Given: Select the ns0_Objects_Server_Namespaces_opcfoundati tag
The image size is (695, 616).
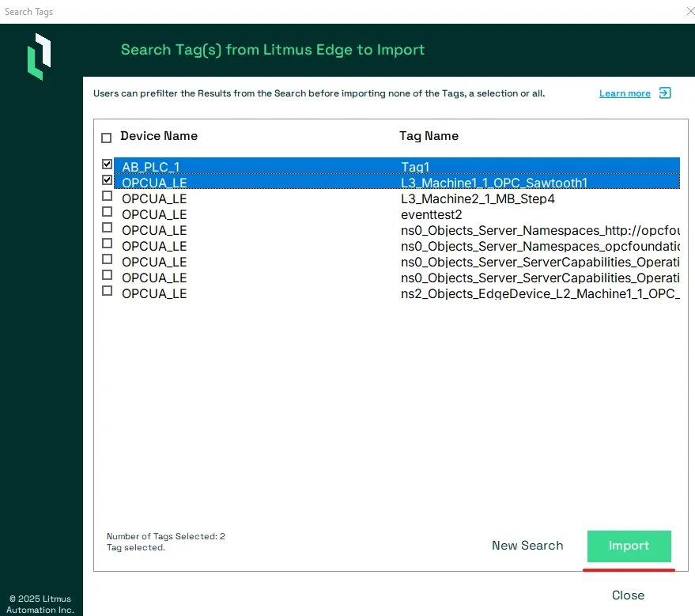Looking at the screenshot, I should click(x=540, y=247).
